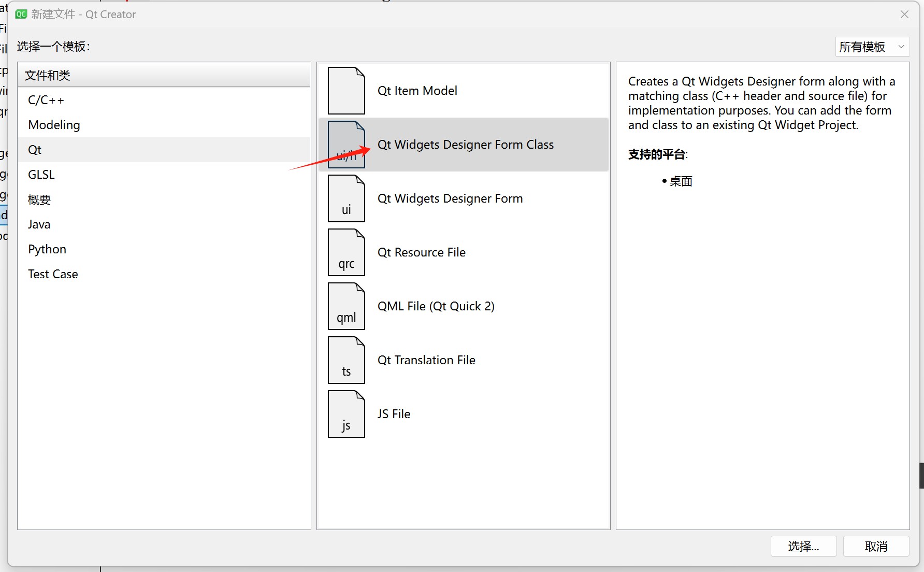Click the Qt Item Model file icon
The height and width of the screenshot is (572, 924).
346,91
